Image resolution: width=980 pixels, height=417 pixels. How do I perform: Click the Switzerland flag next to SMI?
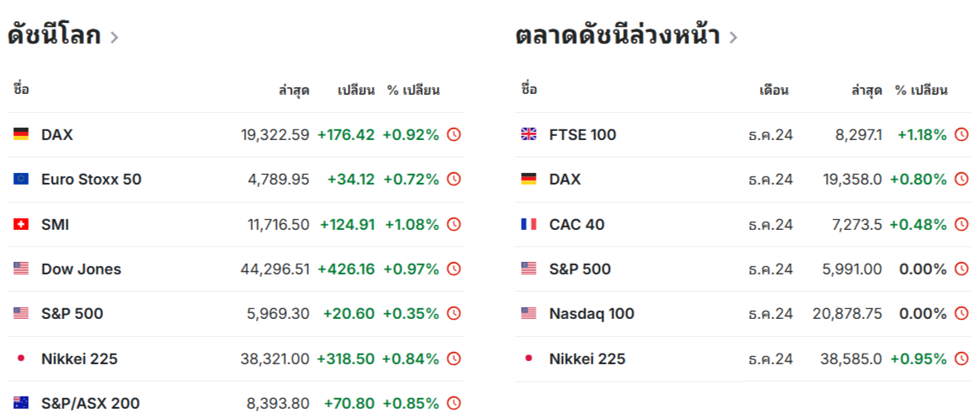click(21, 224)
